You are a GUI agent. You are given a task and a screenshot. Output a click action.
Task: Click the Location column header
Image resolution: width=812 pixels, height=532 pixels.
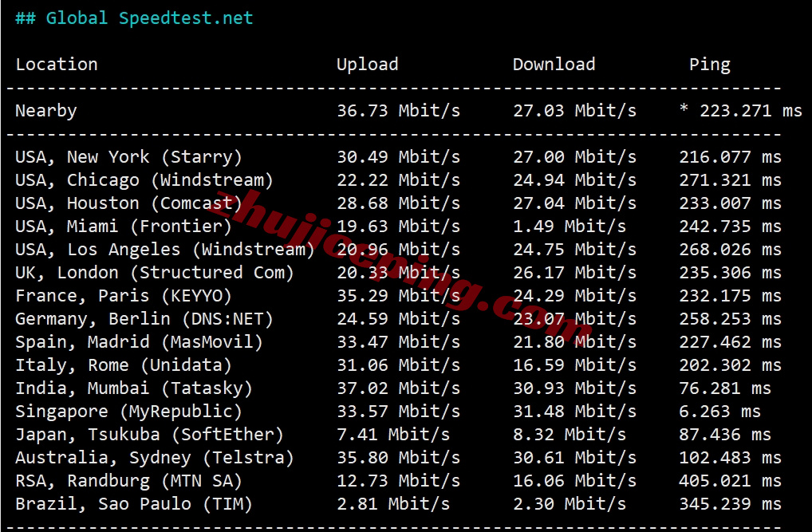[x=57, y=65]
